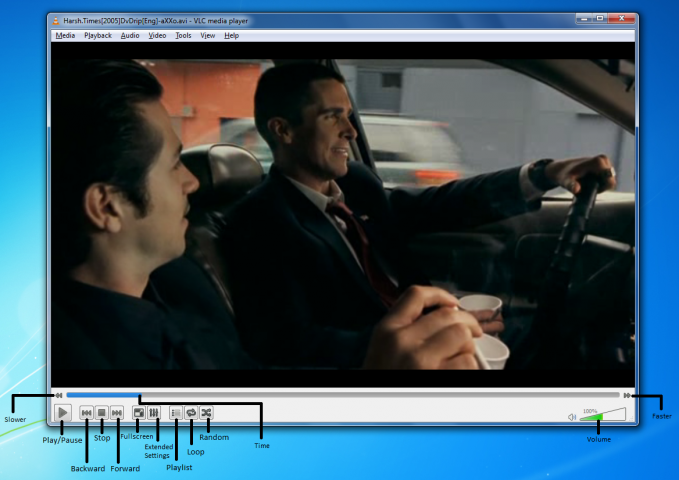Enable Random shuffle playback
This screenshot has width=679, height=480.
point(207,413)
